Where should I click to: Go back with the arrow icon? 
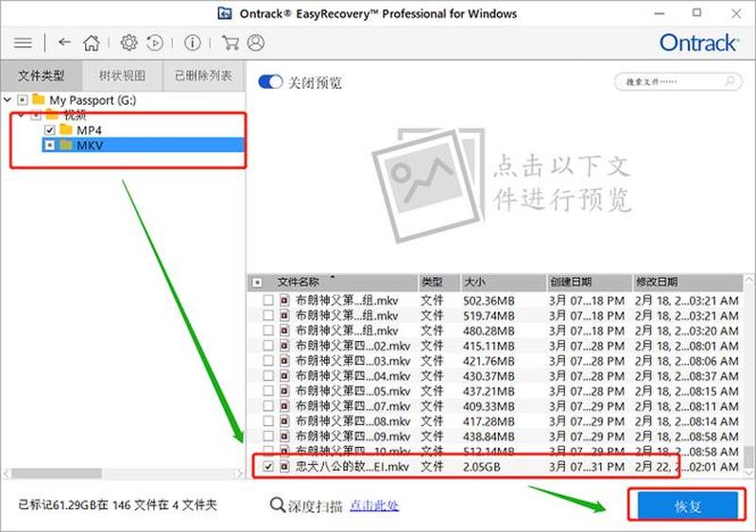[x=64, y=43]
